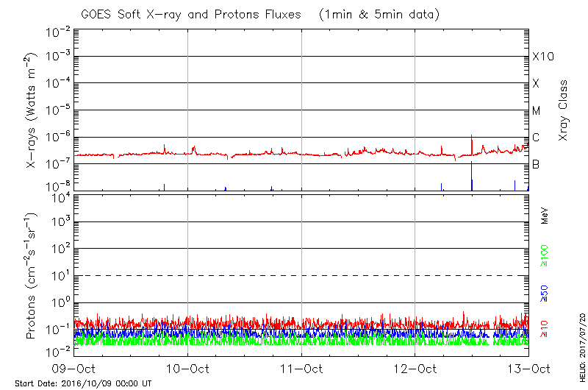Click the '12-Oct' x-axis date label
This screenshot has width=588, height=390.
[415, 369]
